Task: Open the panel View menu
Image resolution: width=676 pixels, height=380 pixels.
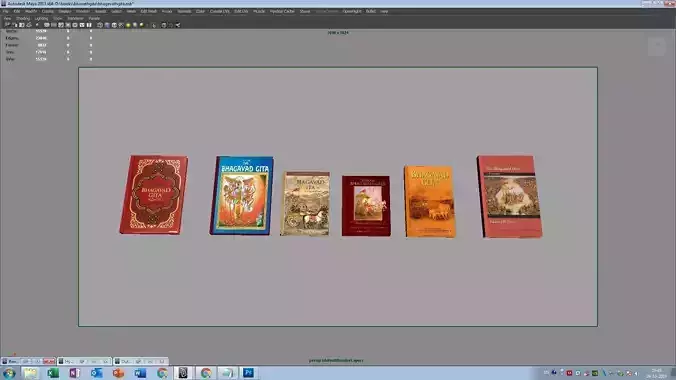Action: [7, 19]
